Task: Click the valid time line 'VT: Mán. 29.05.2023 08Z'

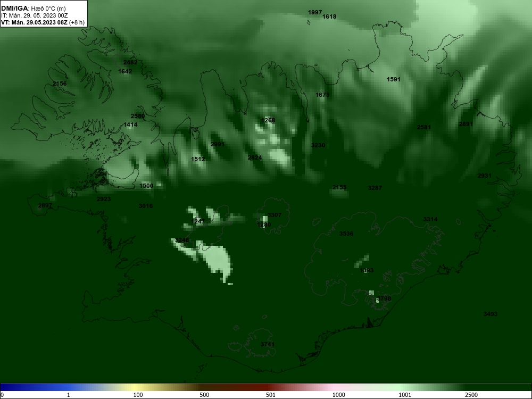Action: tap(34, 23)
